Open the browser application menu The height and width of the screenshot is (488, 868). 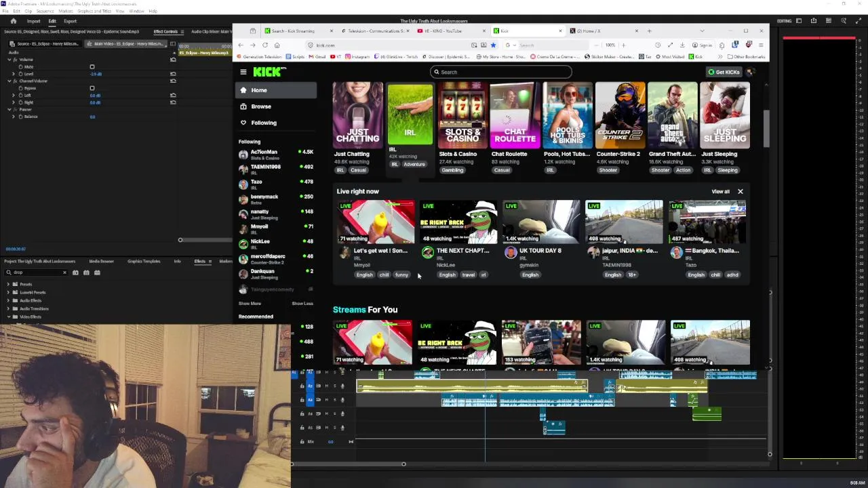[762, 45]
